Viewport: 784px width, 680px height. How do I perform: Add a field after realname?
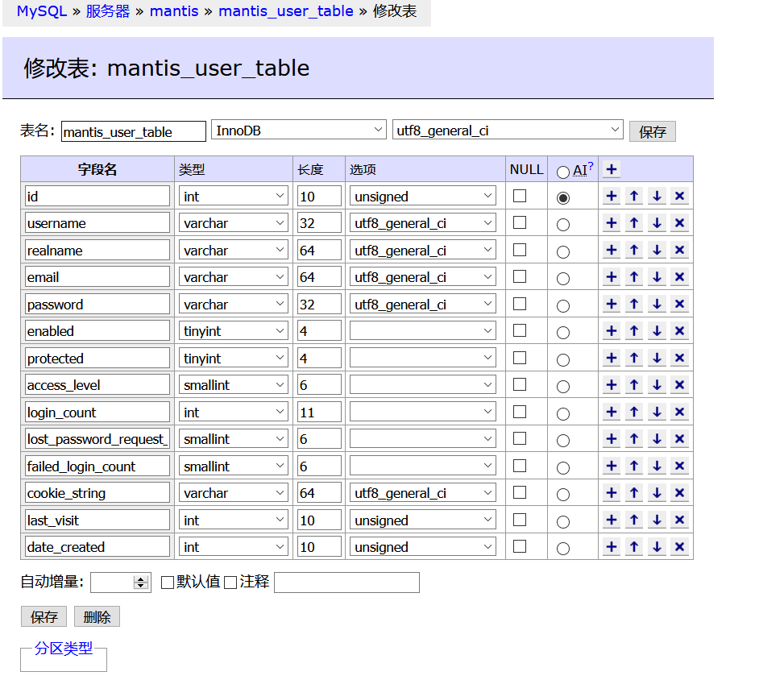611,250
